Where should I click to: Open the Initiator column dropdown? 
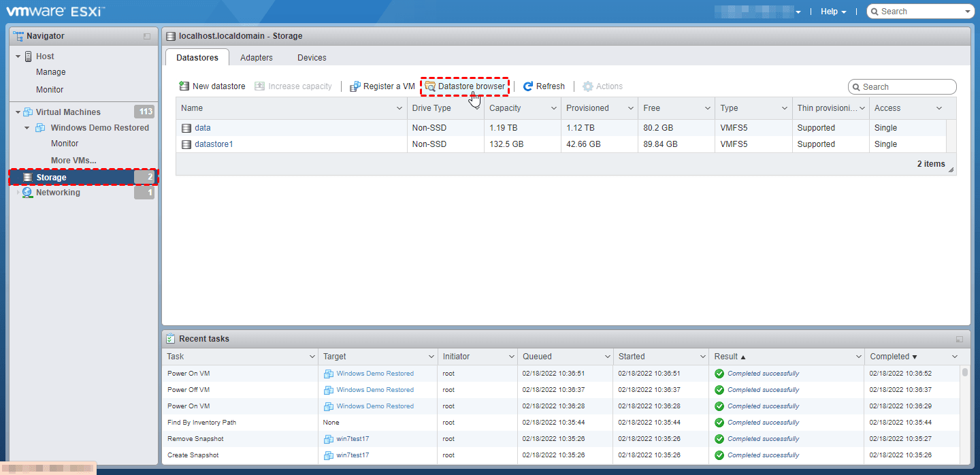tap(511, 357)
